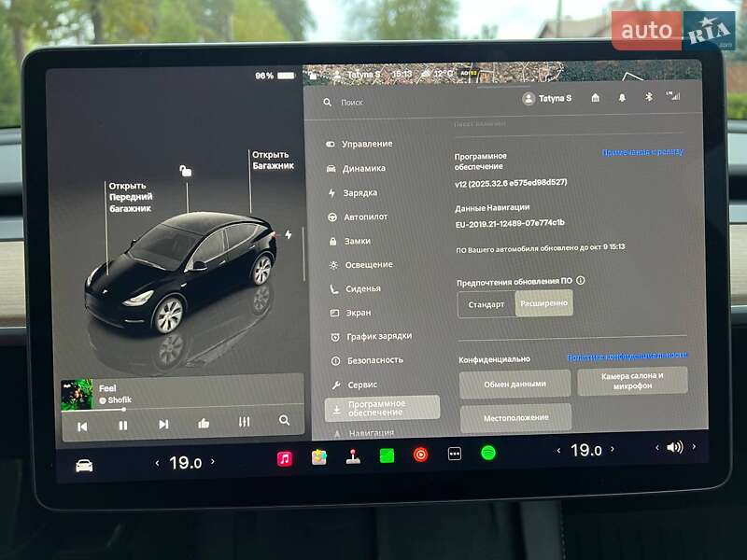The width and height of the screenshot is (747, 560).
Task: Open notifications via the bell icon
Action: (622, 97)
